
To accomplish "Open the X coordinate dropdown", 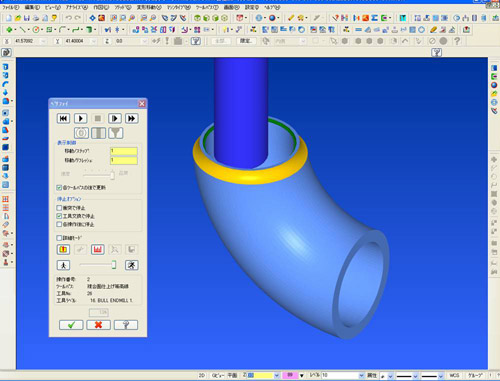I will click(43, 41).
